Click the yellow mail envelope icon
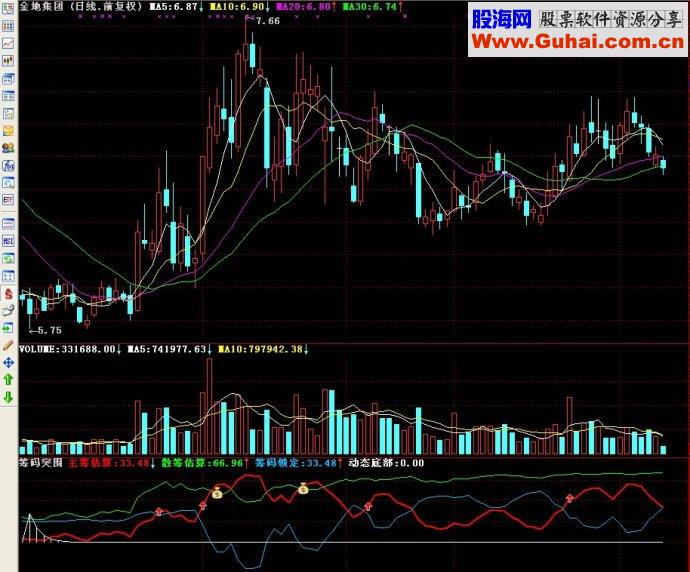690x572 pixels. (x=8, y=131)
